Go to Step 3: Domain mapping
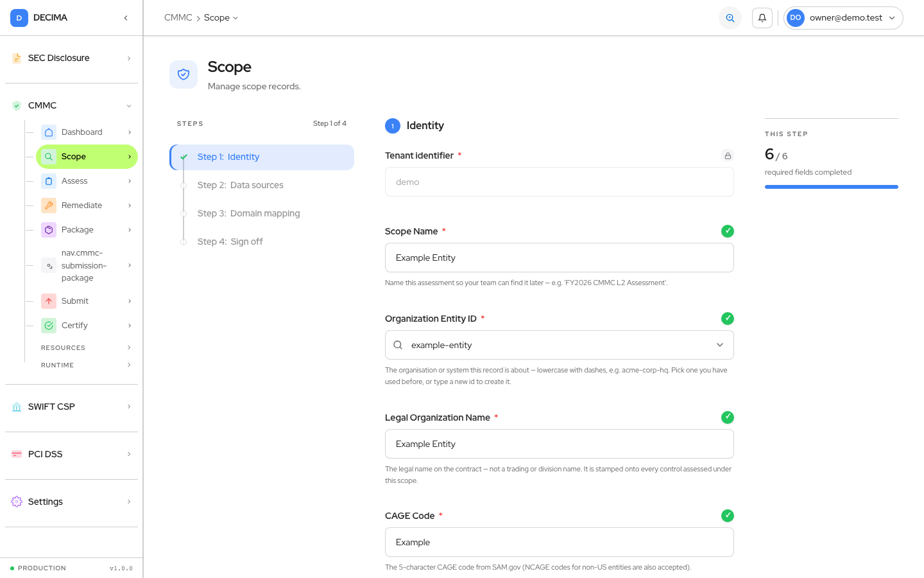The image size is (924, 578). 262,214
